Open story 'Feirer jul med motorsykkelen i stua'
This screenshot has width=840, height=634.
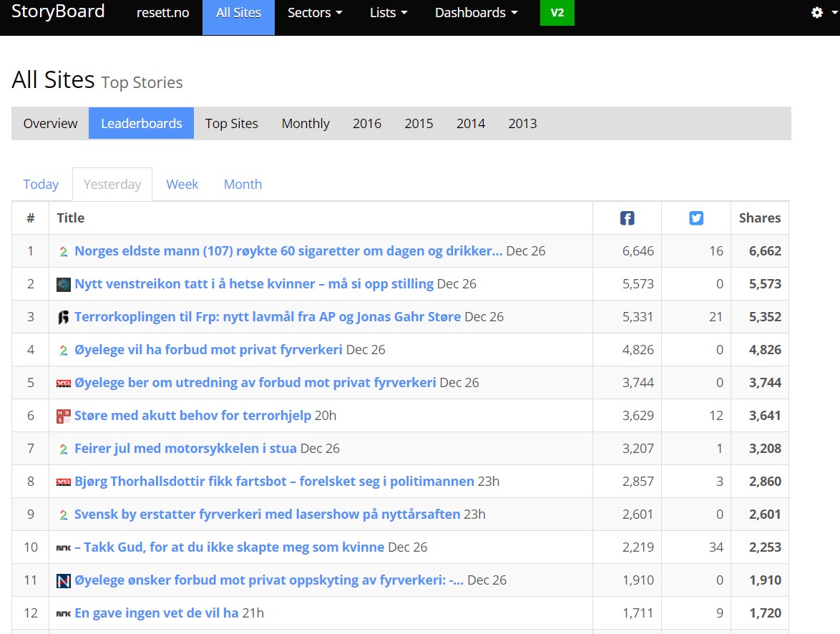(185, 449)
